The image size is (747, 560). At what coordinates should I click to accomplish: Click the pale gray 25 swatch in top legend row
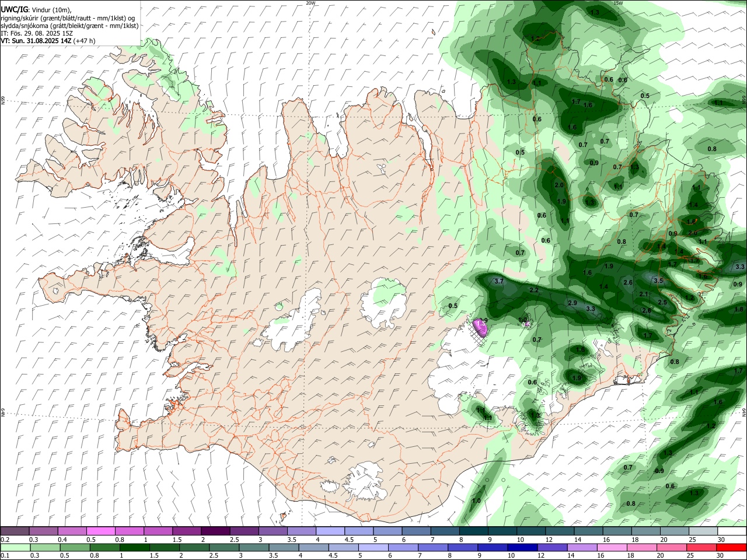(703, 531)
